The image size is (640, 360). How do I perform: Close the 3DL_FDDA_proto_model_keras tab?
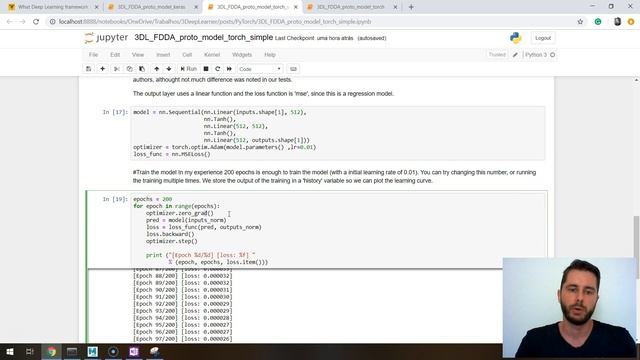click(196, 7)
